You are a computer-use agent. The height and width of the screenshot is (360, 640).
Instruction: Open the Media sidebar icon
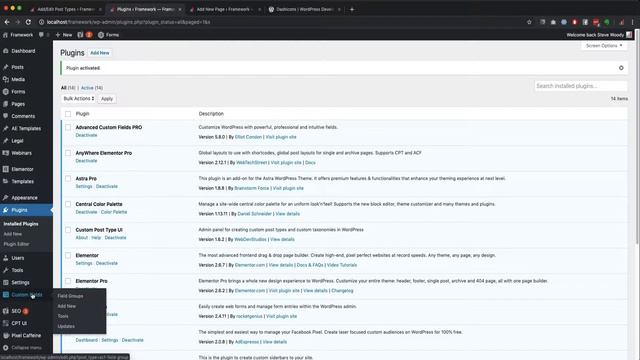tap(6, 79)
